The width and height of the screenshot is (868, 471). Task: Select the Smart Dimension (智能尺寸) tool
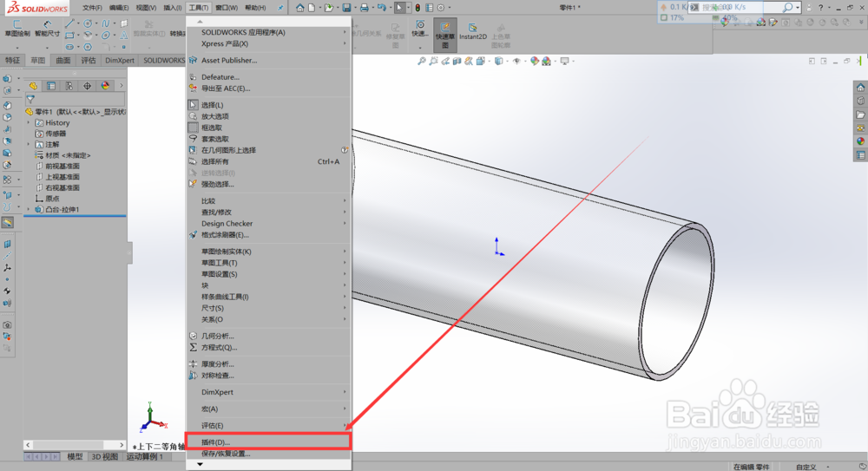pos(47,29)
